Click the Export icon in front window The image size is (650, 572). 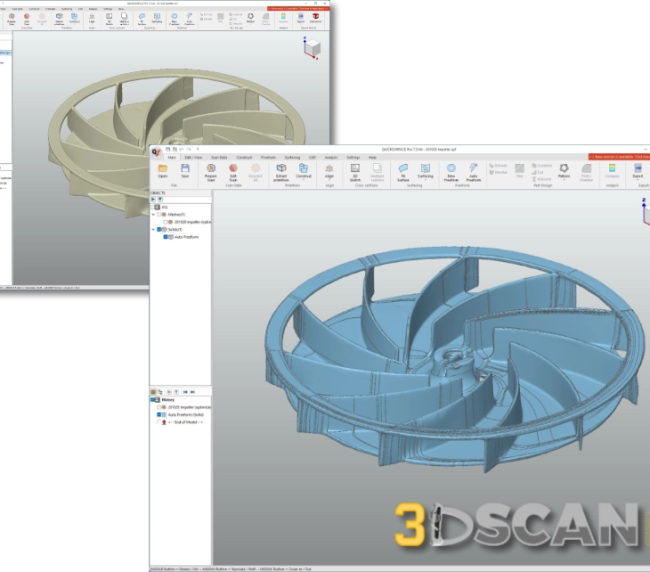[x=638, y=171]
